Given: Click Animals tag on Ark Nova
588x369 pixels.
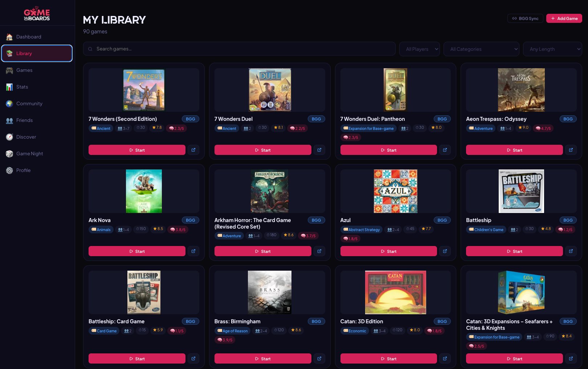Looking at the screenshot, I should tap(101, 230).
